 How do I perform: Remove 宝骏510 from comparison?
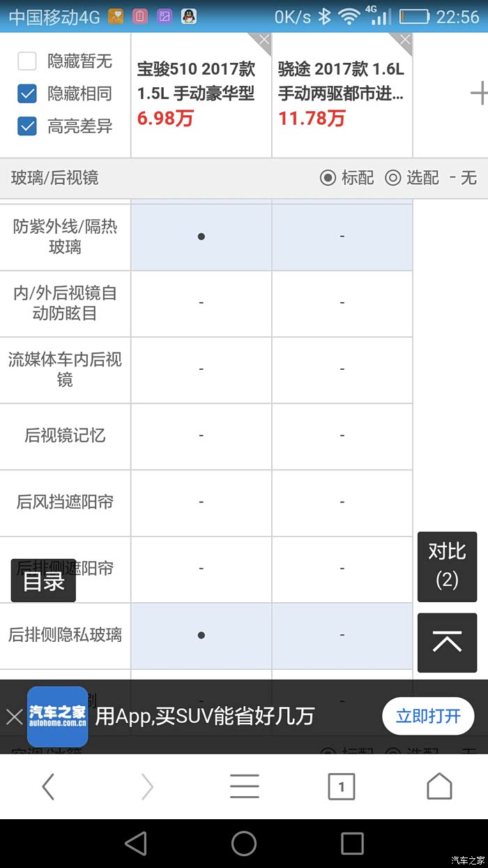(x=264, y=40)
